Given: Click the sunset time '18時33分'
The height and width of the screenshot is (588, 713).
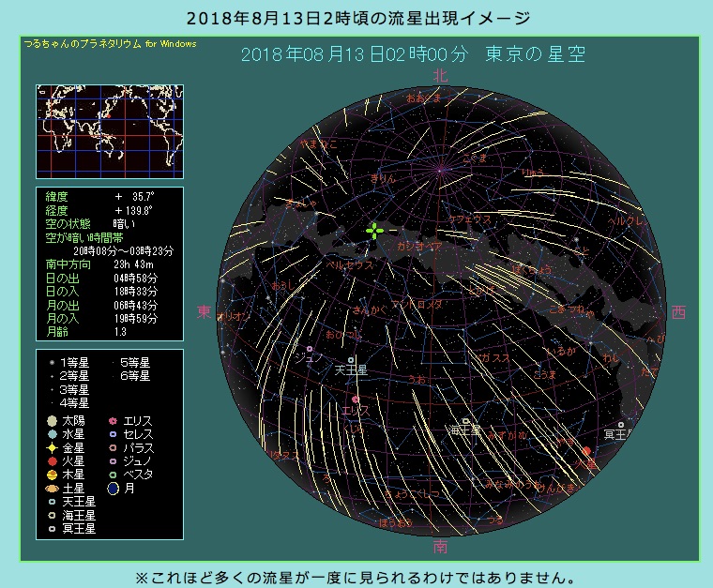Looking at the screenshot, I should [135, 292].
